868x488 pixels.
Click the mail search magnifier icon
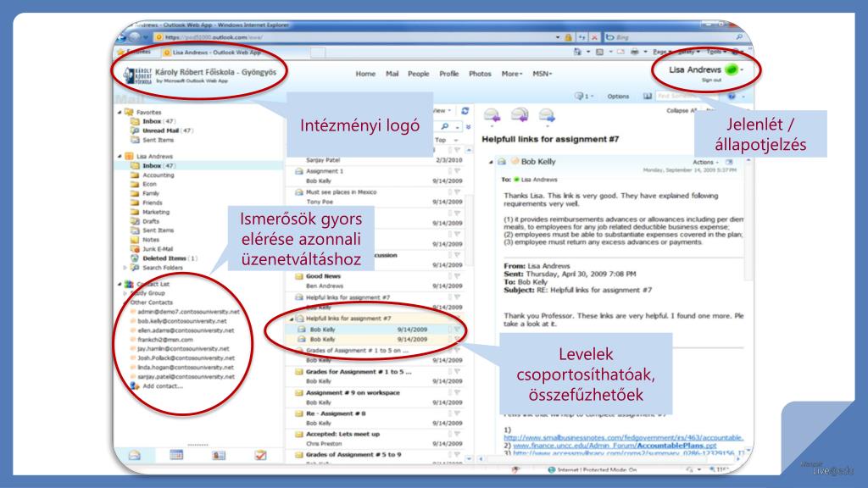tap(444, 127)
